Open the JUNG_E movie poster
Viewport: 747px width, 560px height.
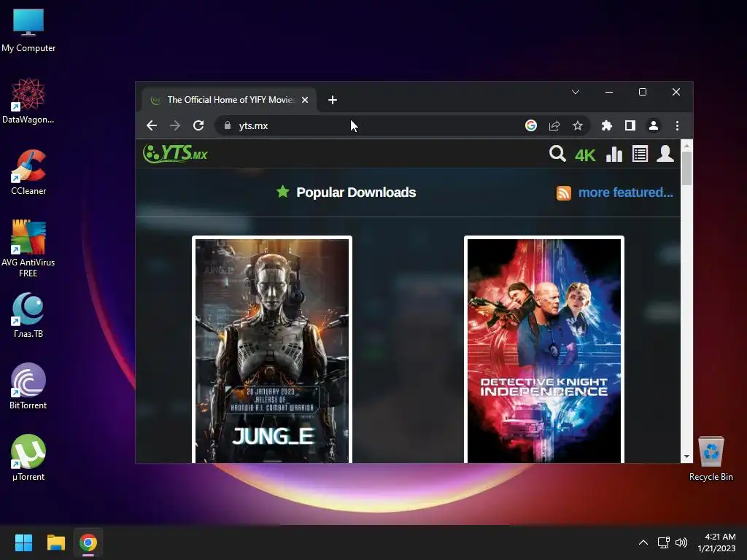272,351
